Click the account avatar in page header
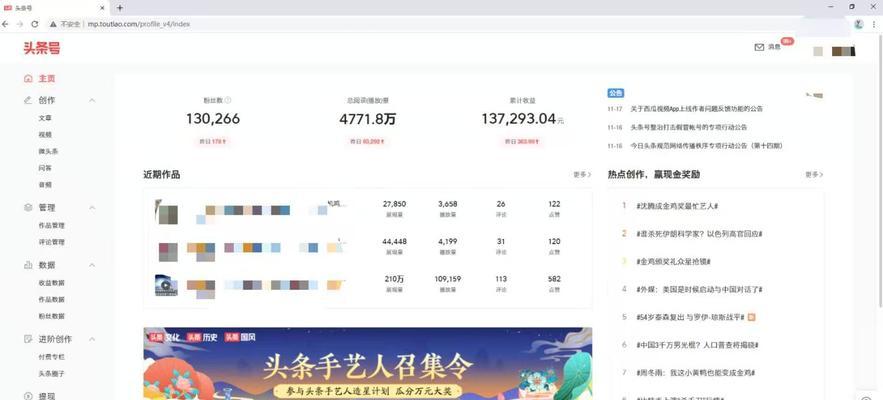 tap(818, 51)
